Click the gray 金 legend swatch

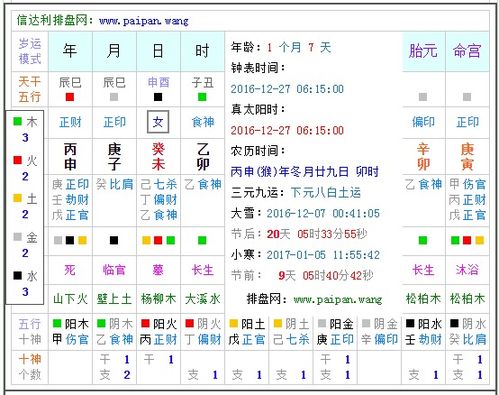(x=17, y=237)
